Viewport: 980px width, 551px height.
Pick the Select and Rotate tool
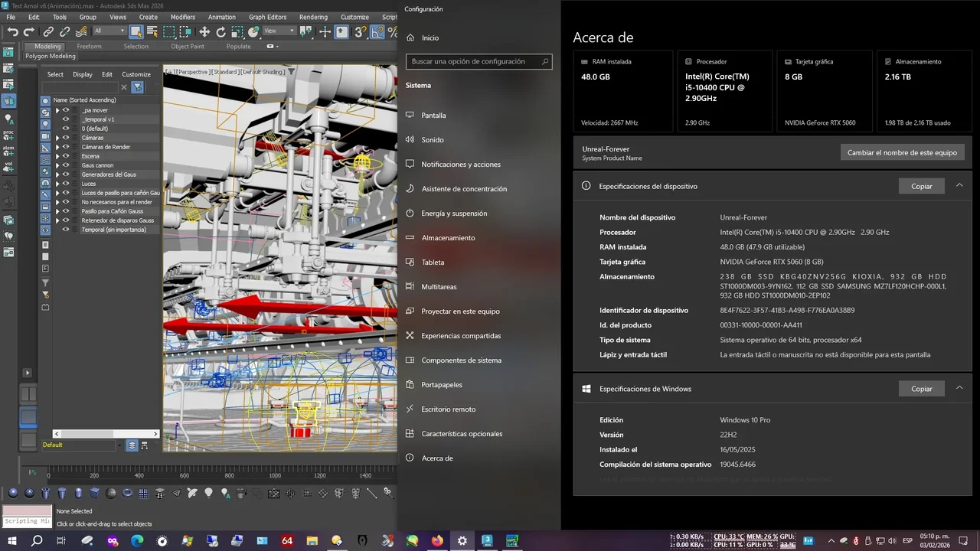pos(221,31)
